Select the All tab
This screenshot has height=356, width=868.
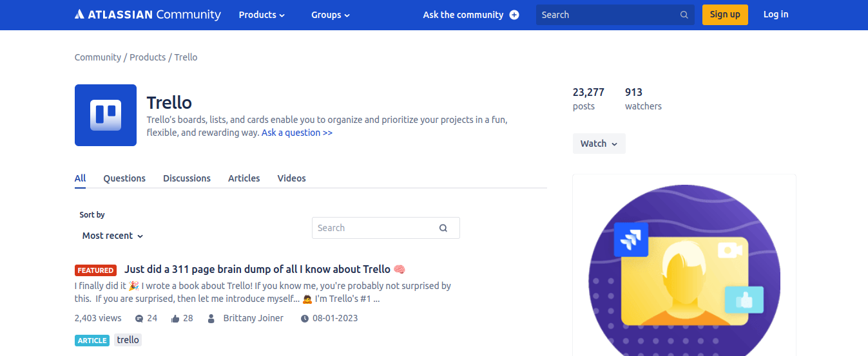click(80, 178)
